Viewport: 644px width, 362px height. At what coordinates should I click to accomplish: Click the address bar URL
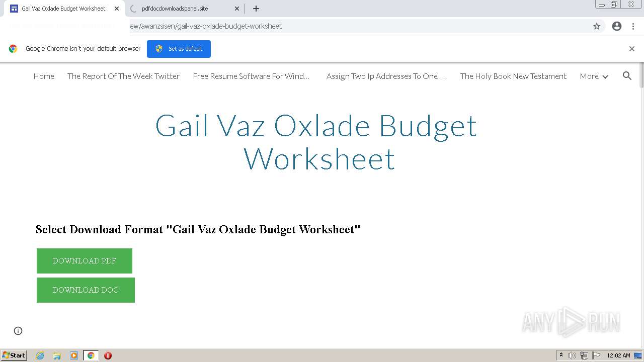point(205,26)
